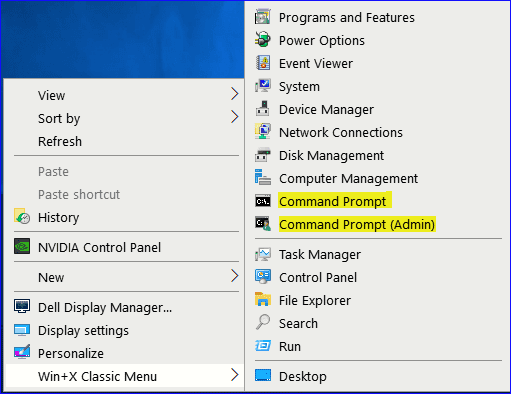Click the Event Viewer book icon
Image resolution: width=511 pixels, height=394 pixels.
[x=263, y=63]
